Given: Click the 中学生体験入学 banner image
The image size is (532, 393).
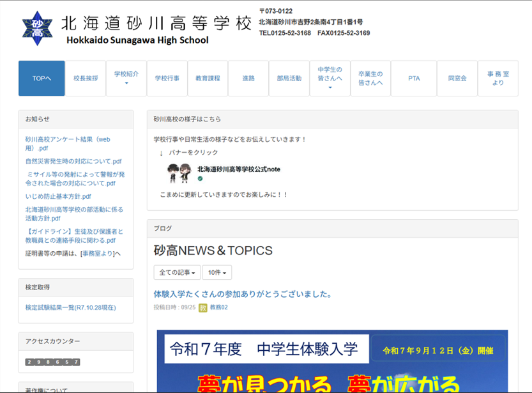Looking at the screenshot, I should coord(332,361).
